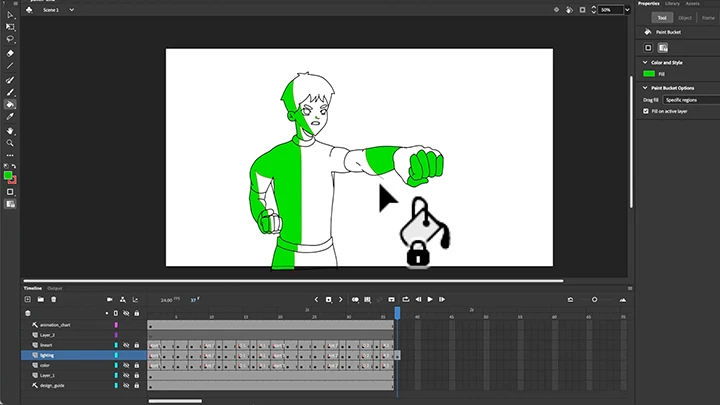The width and height of the screenshot is (720, 405).
Task: Open the insert keyframe dropdown button
Action: click(328, 299)
